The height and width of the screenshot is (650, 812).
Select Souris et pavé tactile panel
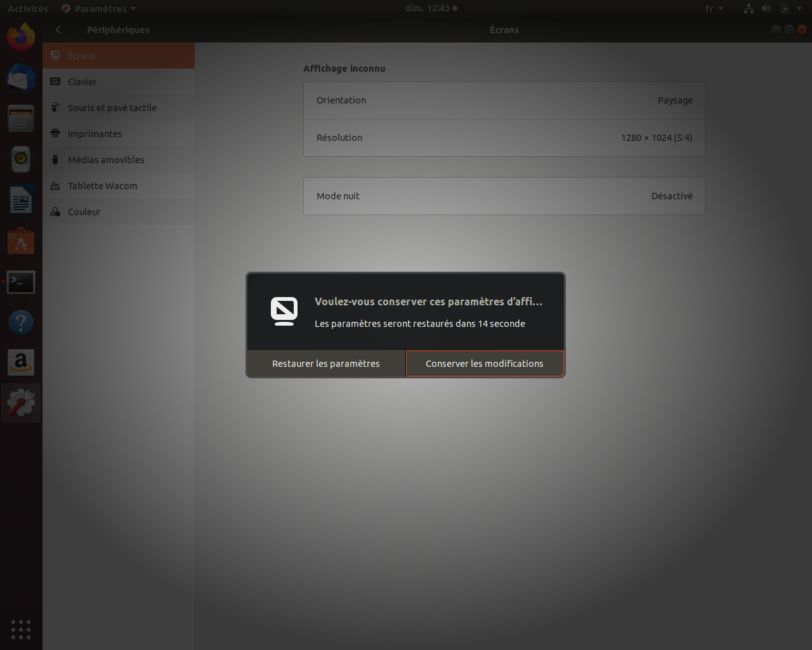pyautogui.click(x=112, y=108)
